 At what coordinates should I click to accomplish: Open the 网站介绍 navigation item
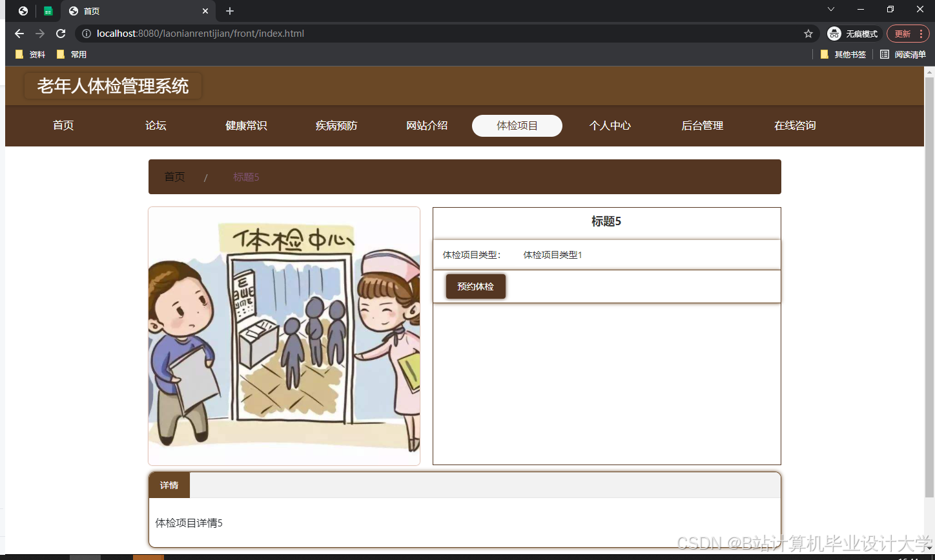[427, 126]
